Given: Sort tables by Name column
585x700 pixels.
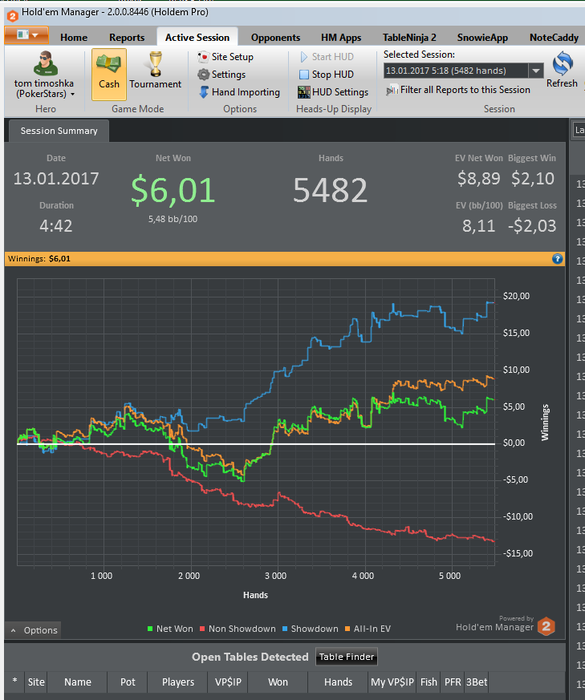Looking at the screenshot, I should 77,682.
